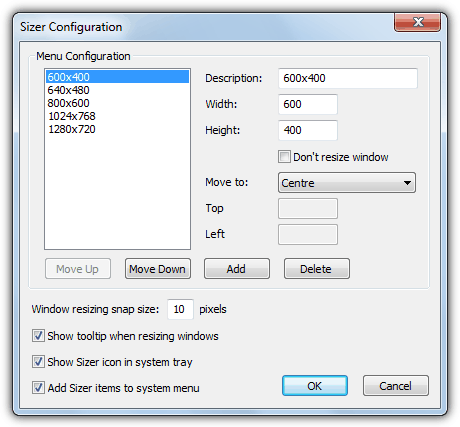Click the Add button
The image size is (460, 427).
[237, 269]
